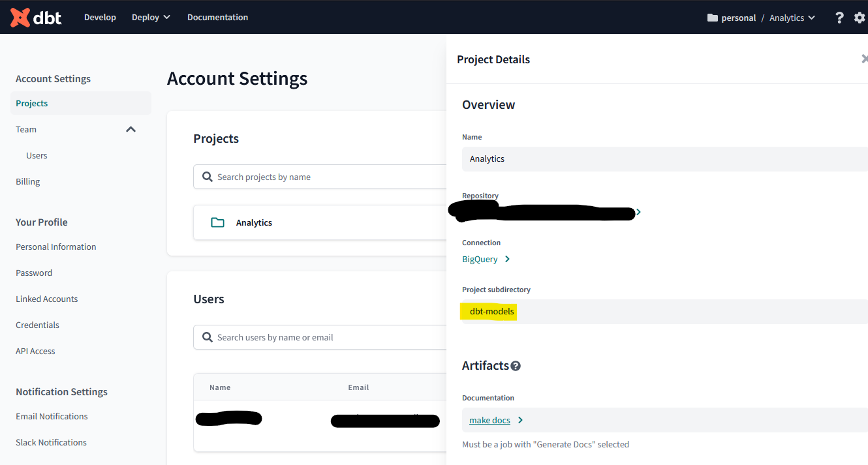The width and height of the screenshot is (868, 465).
Task: Open the make docs job link
Action: 489,420
